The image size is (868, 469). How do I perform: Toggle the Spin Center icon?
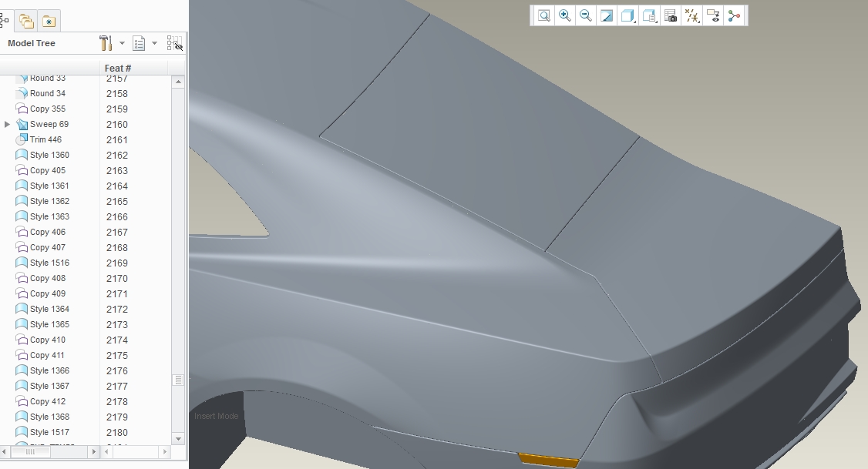(734, 15)
